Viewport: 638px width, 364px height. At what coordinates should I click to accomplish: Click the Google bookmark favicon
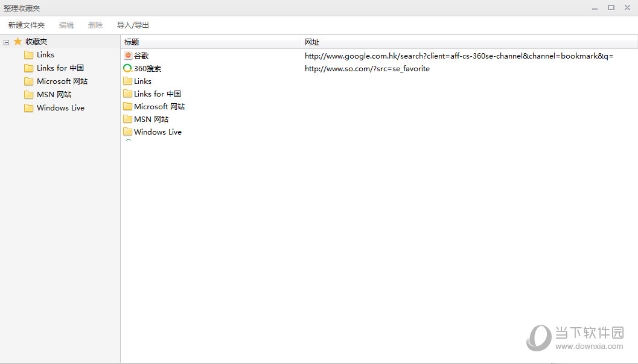click(x=127, y=56)
